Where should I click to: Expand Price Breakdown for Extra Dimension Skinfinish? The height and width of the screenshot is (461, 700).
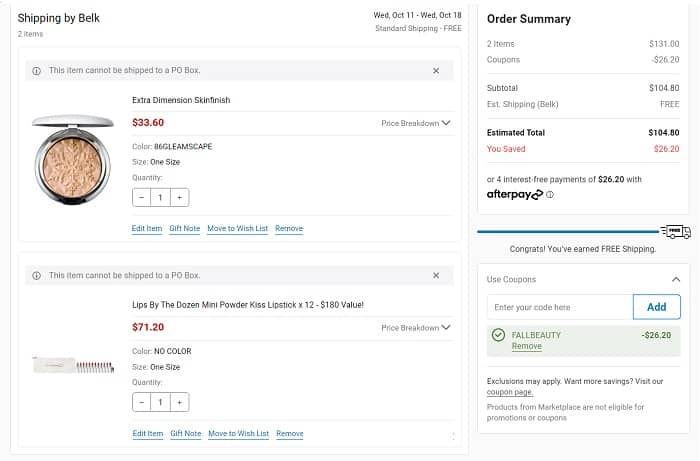[416, 124]
